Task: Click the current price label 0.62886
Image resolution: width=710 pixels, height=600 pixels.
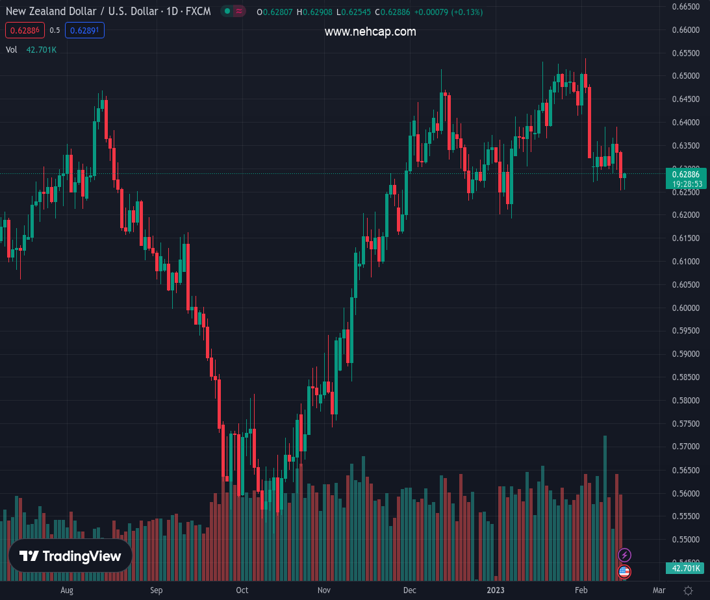Action: [x=685, y=174]
